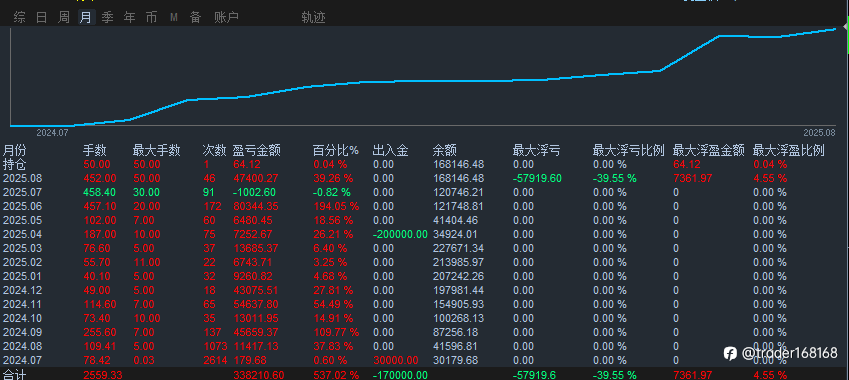Select the 2025.01 row label

[22, 276]
